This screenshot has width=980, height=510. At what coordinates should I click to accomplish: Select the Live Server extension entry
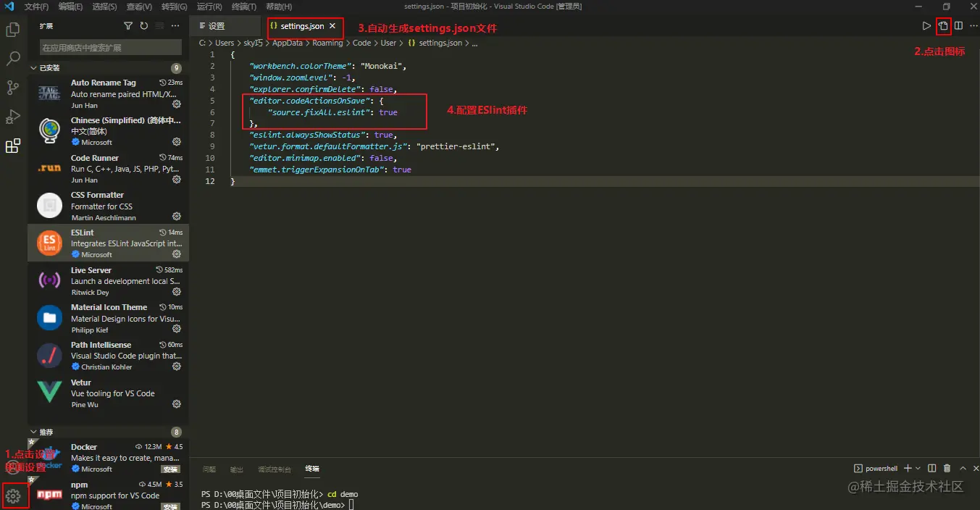[x=109, y=280]
